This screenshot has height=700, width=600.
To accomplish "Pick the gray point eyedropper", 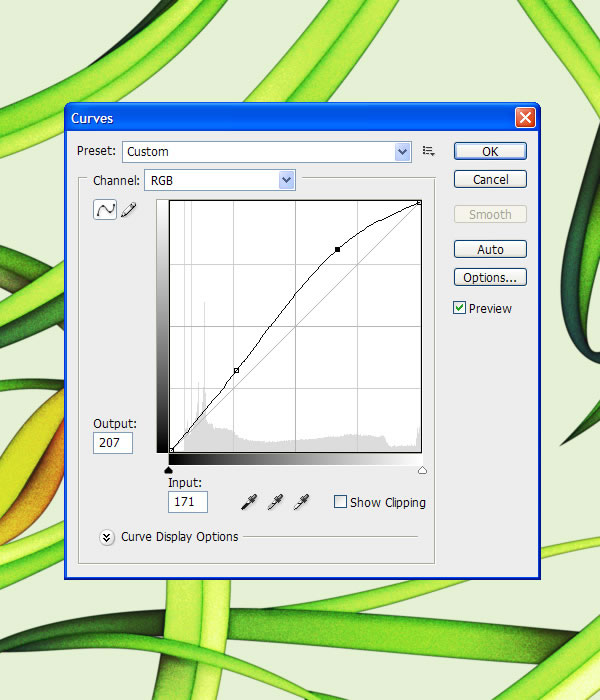I will coord(275,502).
